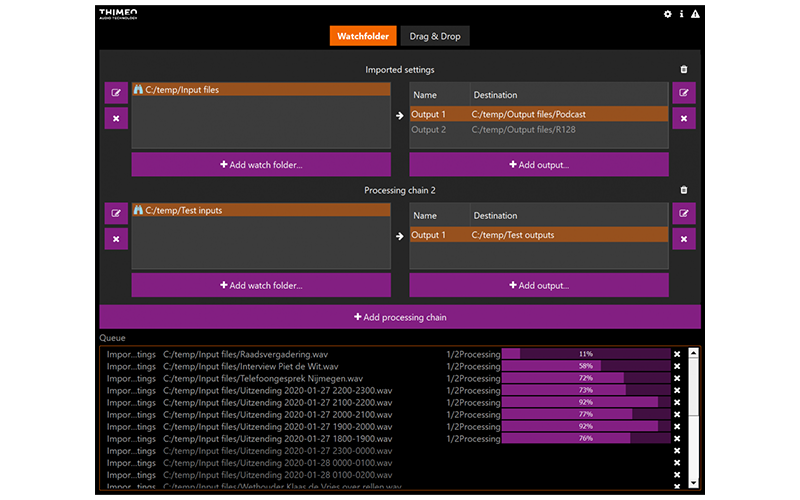Click Add processing chain button

click(400, 317)
